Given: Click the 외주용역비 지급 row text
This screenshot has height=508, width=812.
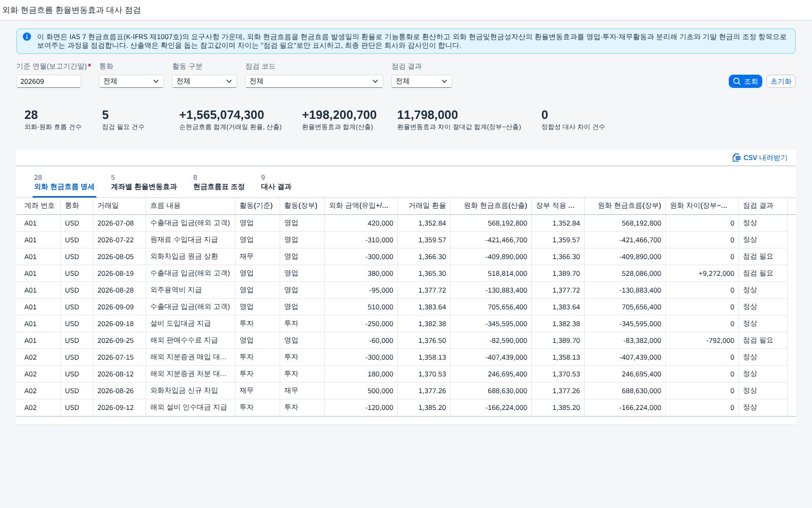Looking at the screenshot, I should [x=176, y=290].
